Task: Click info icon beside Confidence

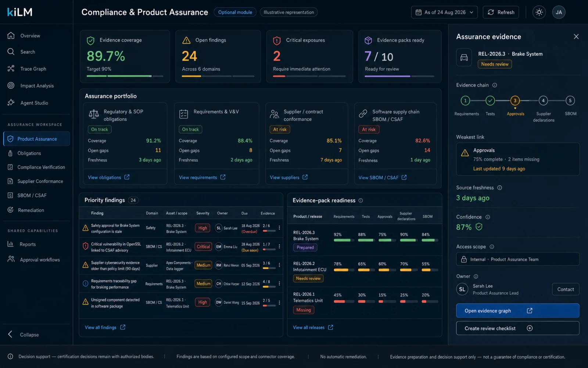Action: coord(488,217)
